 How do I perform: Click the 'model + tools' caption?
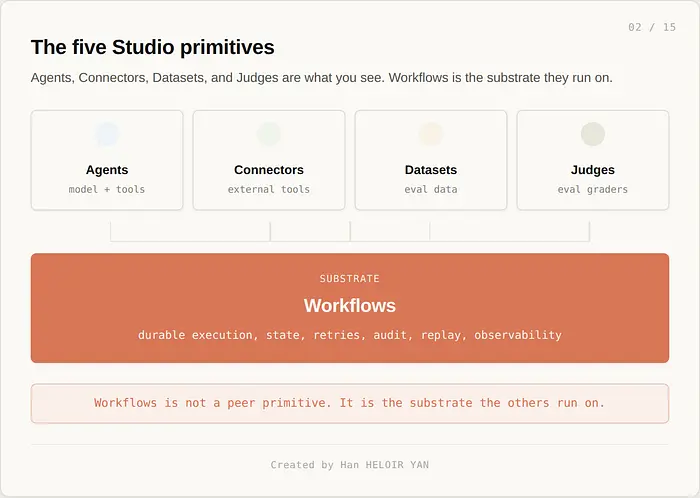click(x=107, y=189)
